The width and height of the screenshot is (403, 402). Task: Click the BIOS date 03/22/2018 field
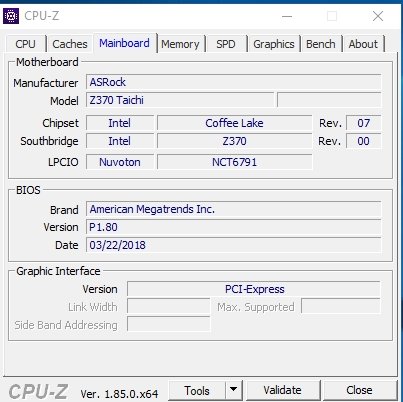234,245
